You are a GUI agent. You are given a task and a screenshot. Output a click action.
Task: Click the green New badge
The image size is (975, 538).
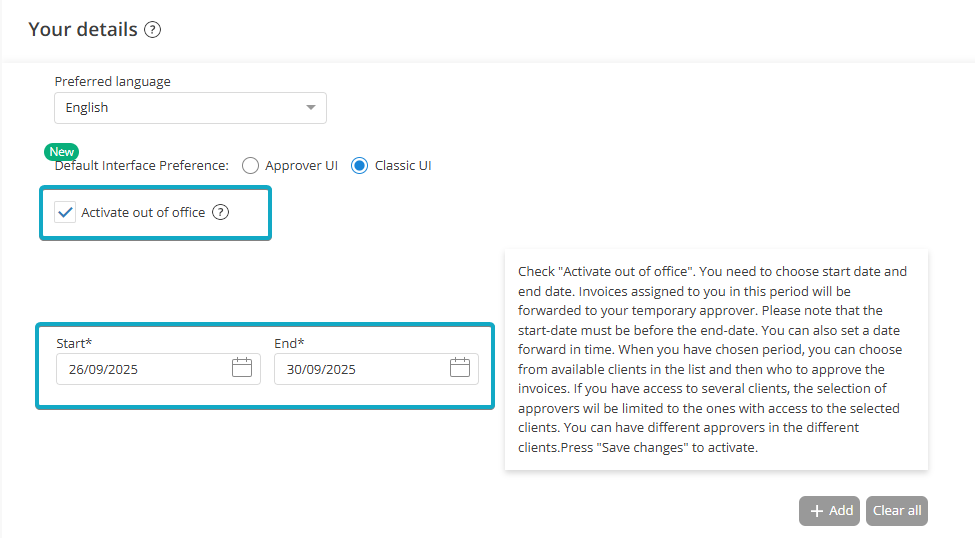pos(62,152)
